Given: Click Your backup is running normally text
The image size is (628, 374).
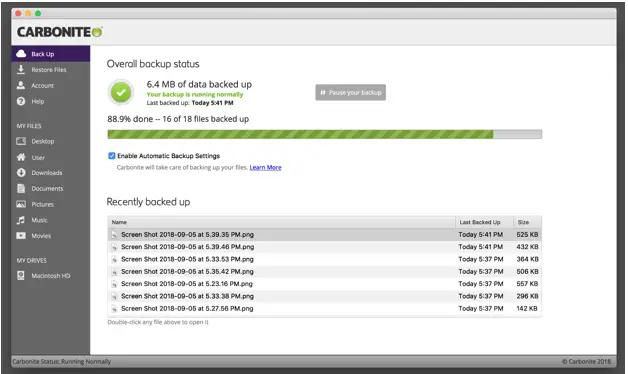Looking at the screenshot, I should tap(195, 95).
